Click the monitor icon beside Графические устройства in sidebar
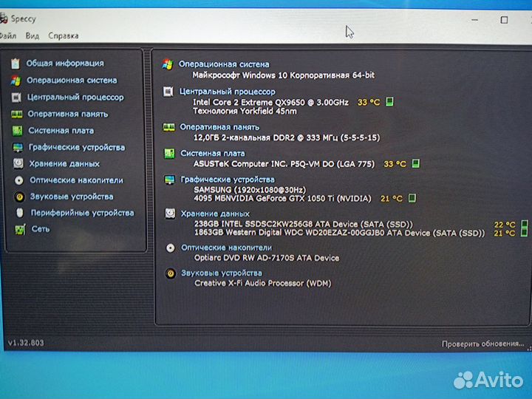 click(x=17, y=148)
